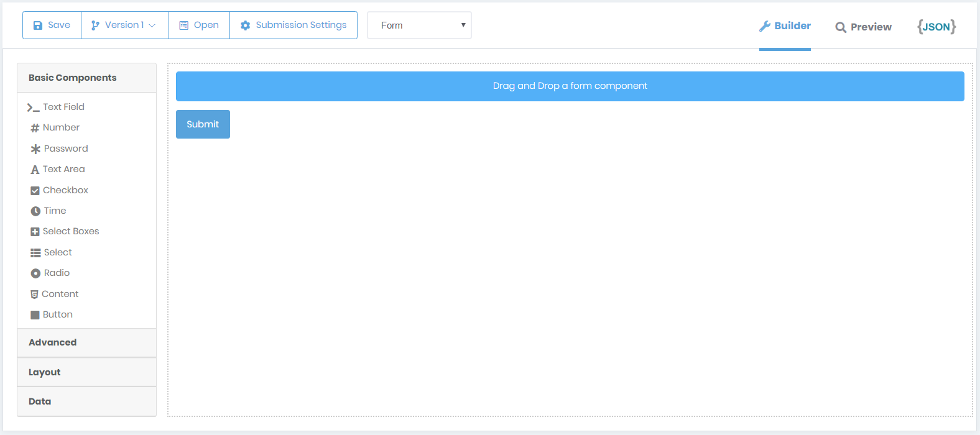The height and width of the screenshot is (435, 980).
Task: Click the Text Area letter icon
Action: (x=35, y=170)
